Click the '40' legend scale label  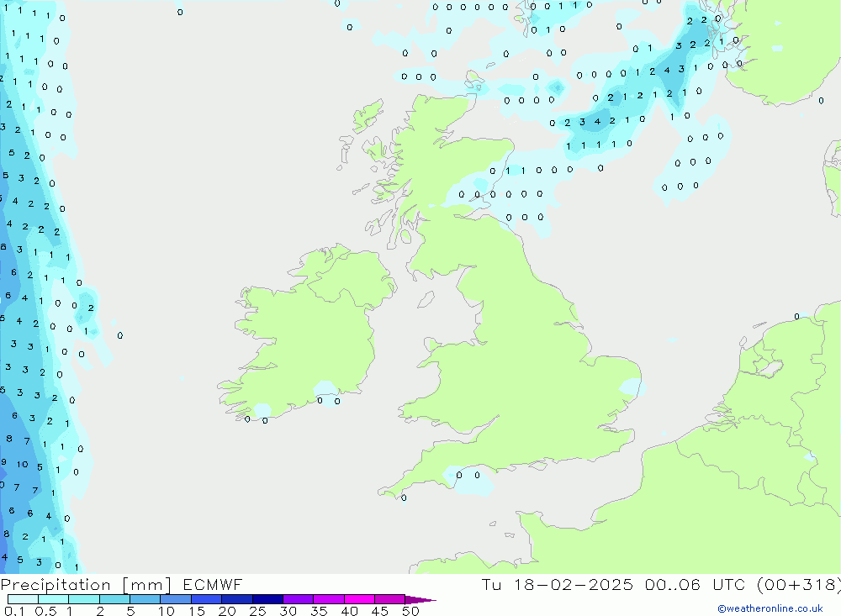click(349, 611)
